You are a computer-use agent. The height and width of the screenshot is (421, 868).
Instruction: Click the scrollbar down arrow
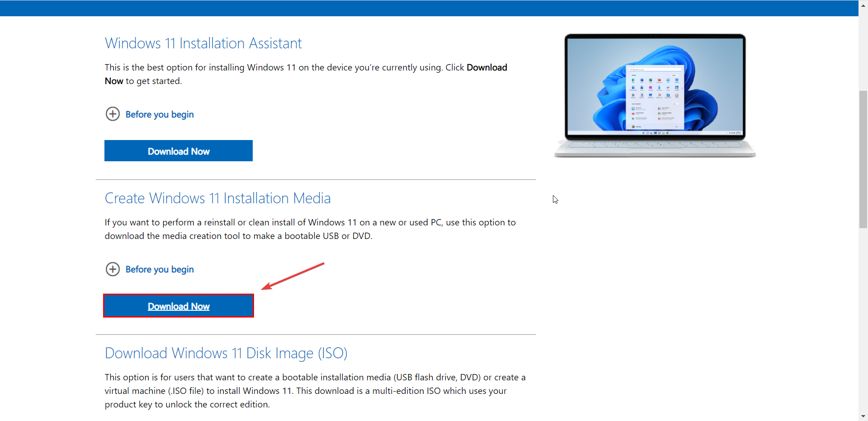pos(863,416)
